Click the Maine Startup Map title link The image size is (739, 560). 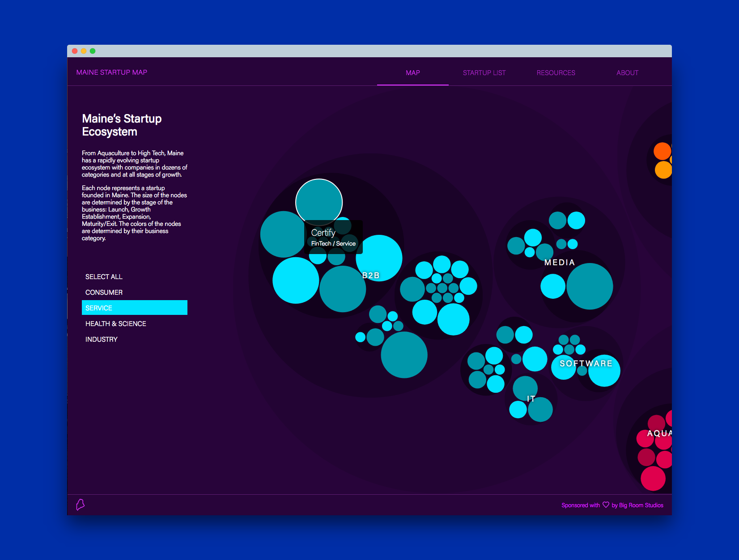[x=111, y=72]
